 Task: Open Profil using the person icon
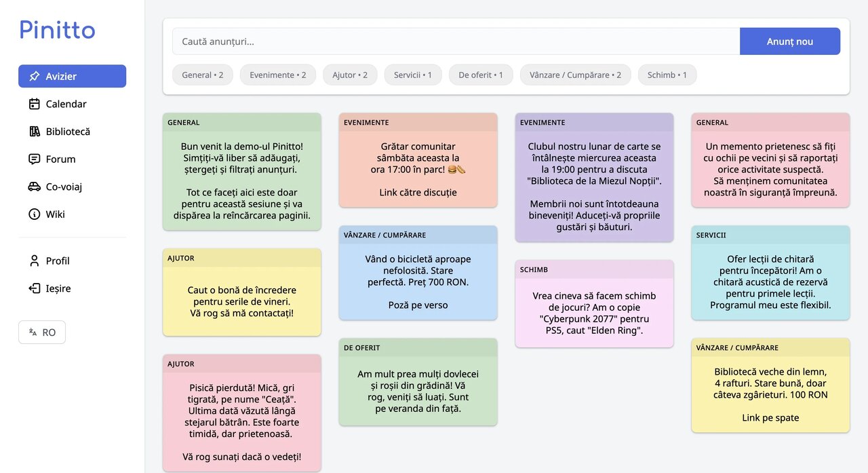34,260
